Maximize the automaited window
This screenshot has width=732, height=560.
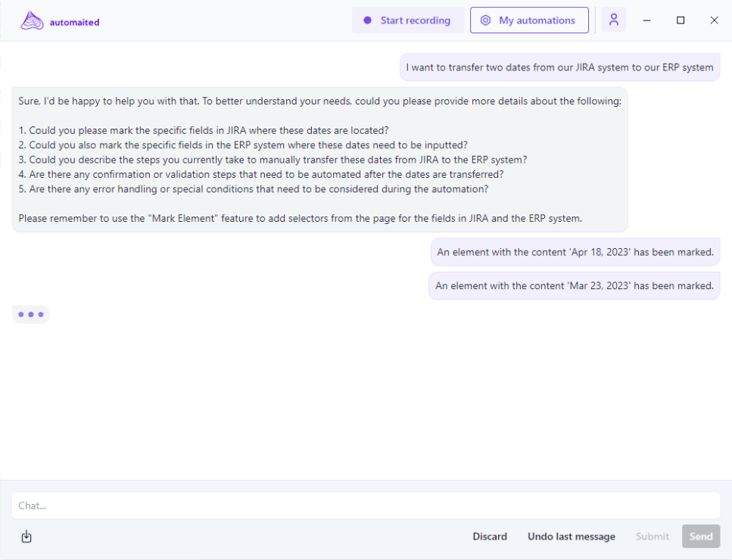(681, 20)
